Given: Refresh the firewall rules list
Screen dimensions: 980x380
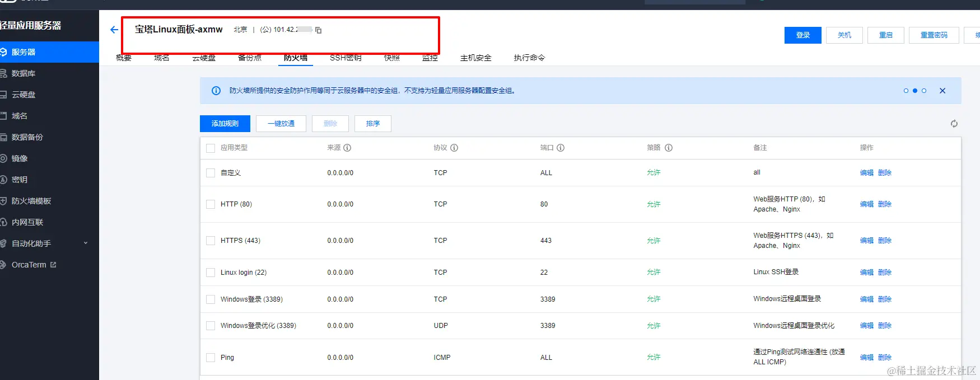Looking at the screenshot, I should coord(954,124).
